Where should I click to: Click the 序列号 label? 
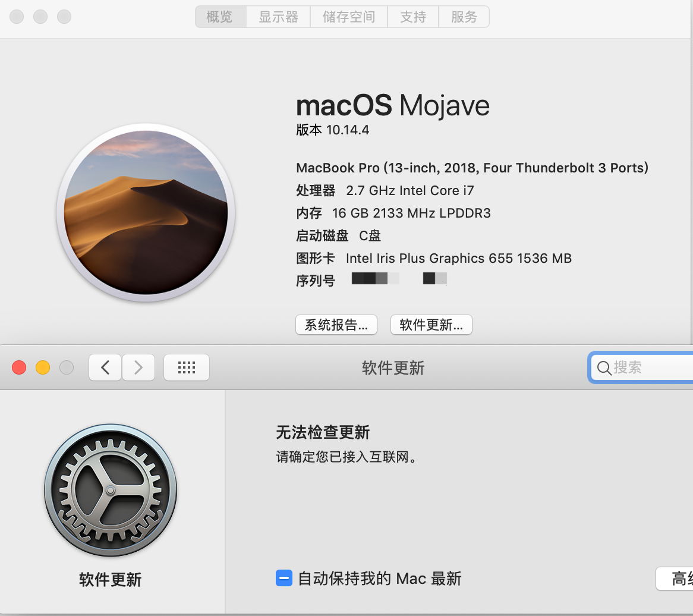point(316,281)
